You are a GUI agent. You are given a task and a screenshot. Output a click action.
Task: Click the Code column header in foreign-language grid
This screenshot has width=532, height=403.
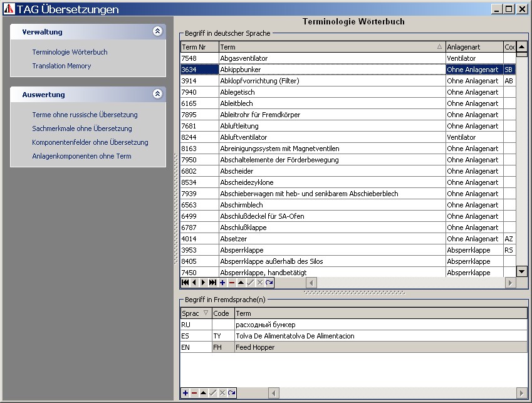(223, 313)
